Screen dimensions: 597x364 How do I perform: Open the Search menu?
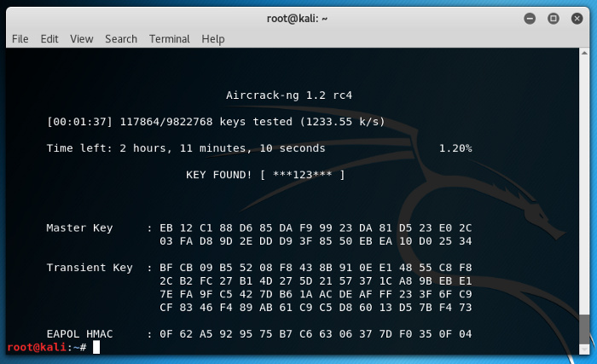[x=121, y=38]
